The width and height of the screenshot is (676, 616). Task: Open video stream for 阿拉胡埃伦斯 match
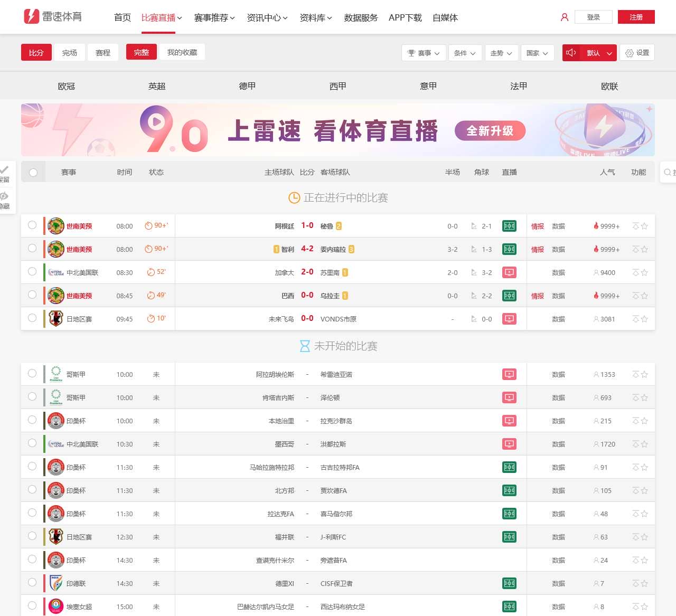click(509, 374)
